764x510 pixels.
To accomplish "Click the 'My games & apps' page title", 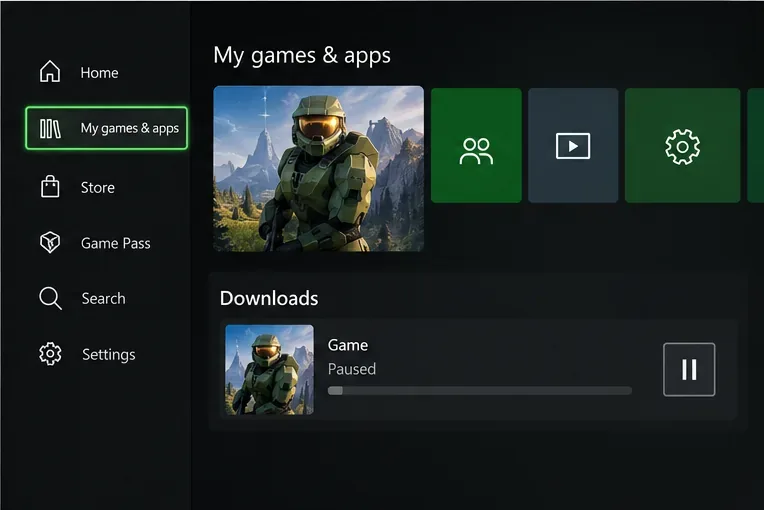I will coord(302,56).
